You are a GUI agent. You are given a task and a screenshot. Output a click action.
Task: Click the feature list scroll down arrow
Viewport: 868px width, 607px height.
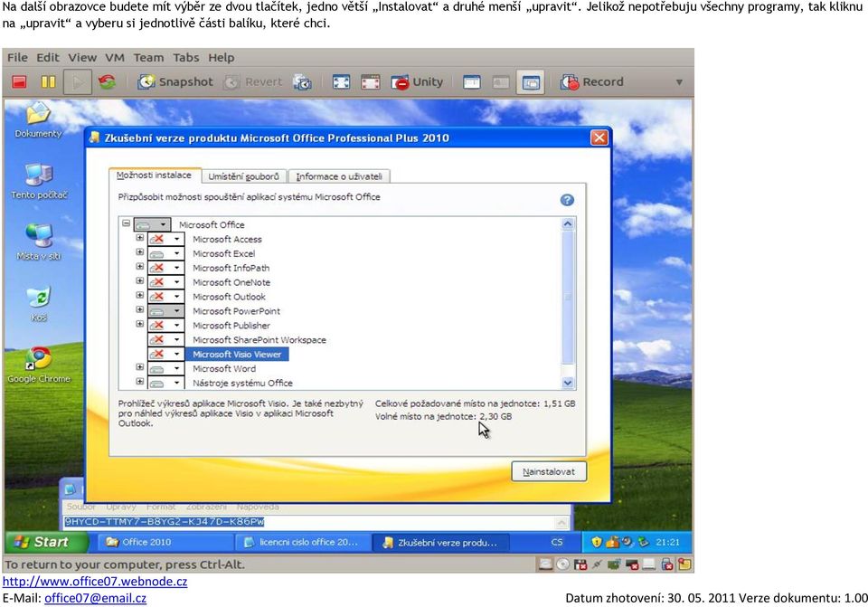(568, 383)
